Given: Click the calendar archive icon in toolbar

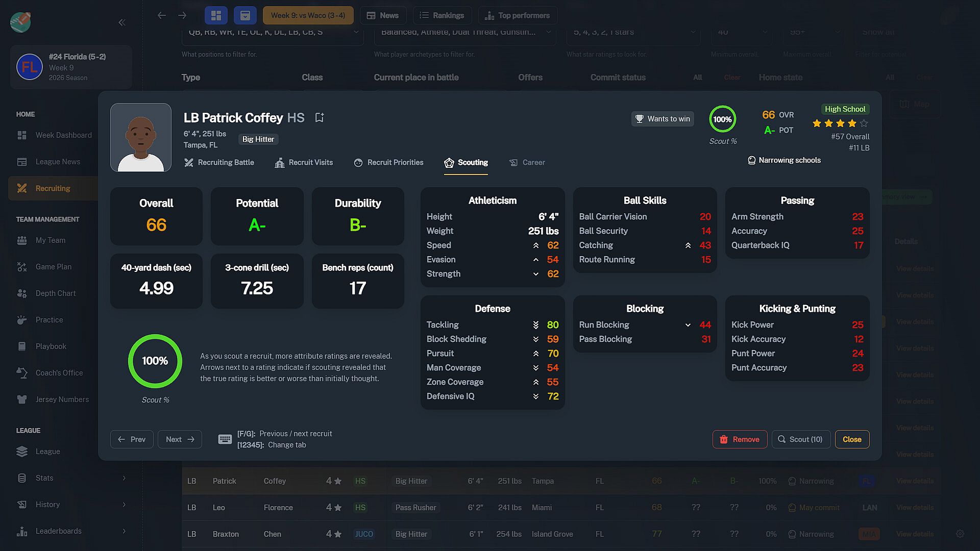Looking at the screenshot, I should 245,15.
